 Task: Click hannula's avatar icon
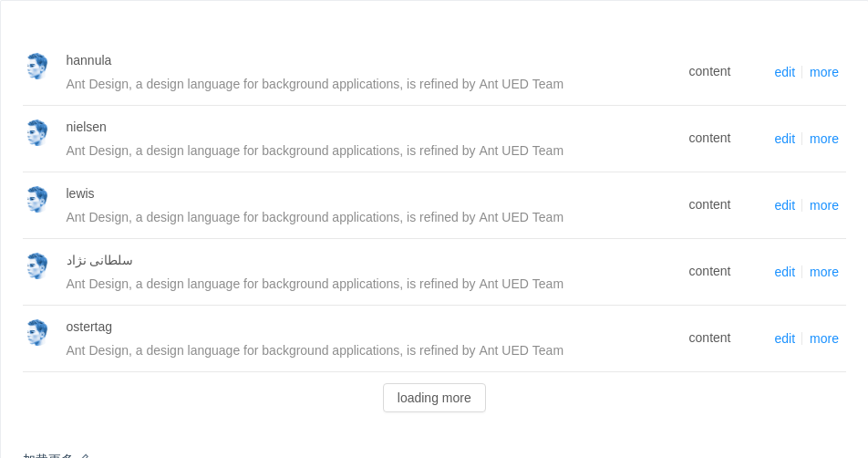36,66
